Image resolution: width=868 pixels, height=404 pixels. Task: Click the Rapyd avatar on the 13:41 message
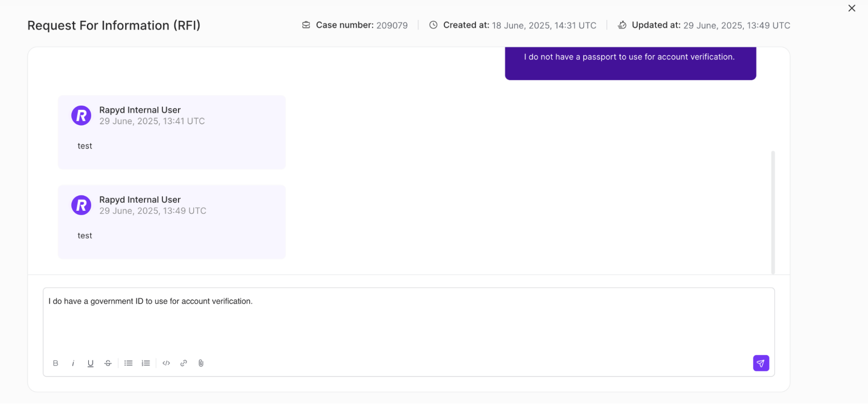click(x=81, y=115)
